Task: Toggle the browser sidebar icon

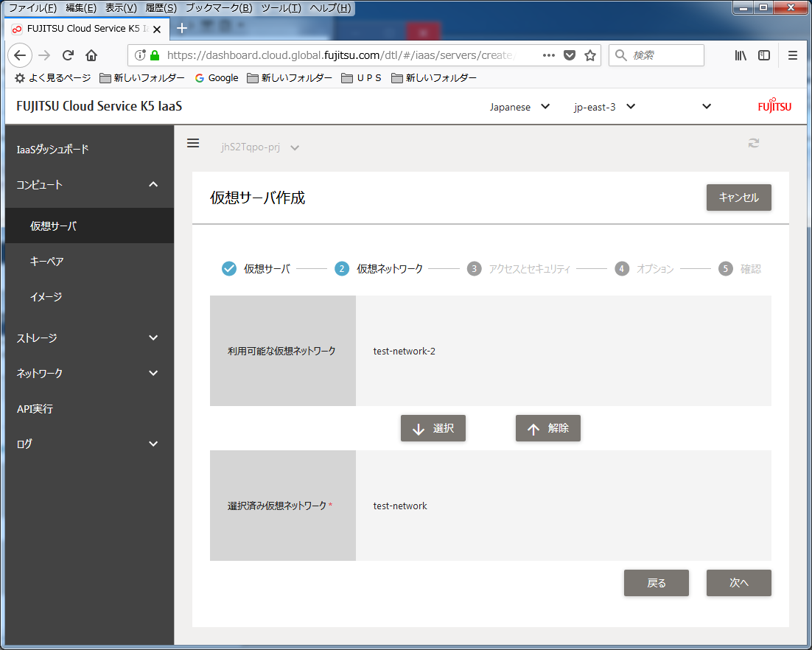Action: 764,55
